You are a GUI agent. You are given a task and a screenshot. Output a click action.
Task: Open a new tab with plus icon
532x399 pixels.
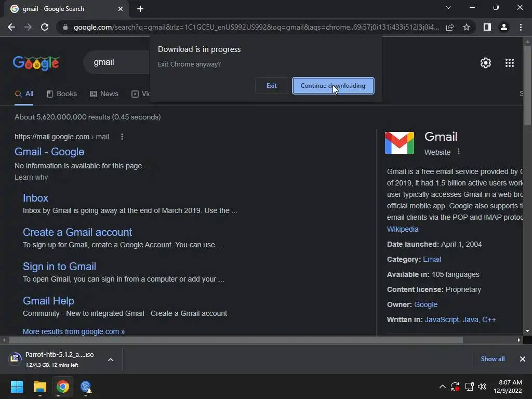pyautogui.click(x=140, y=9)
